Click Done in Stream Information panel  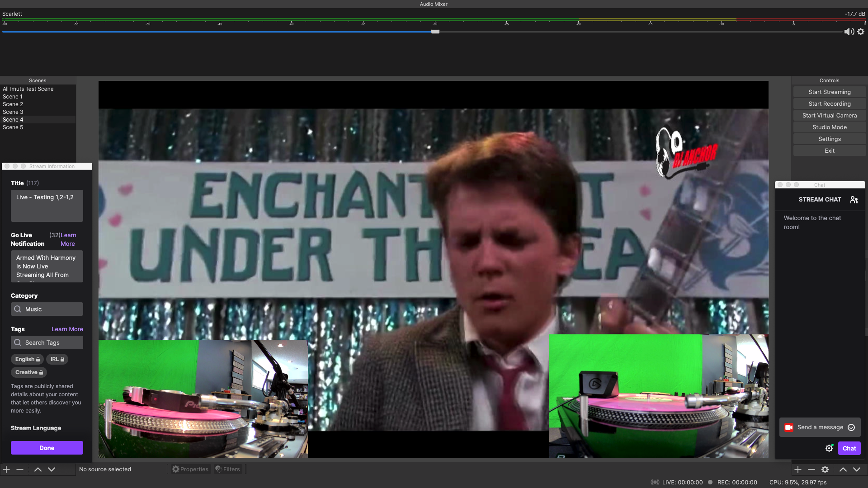coord(47,448)
